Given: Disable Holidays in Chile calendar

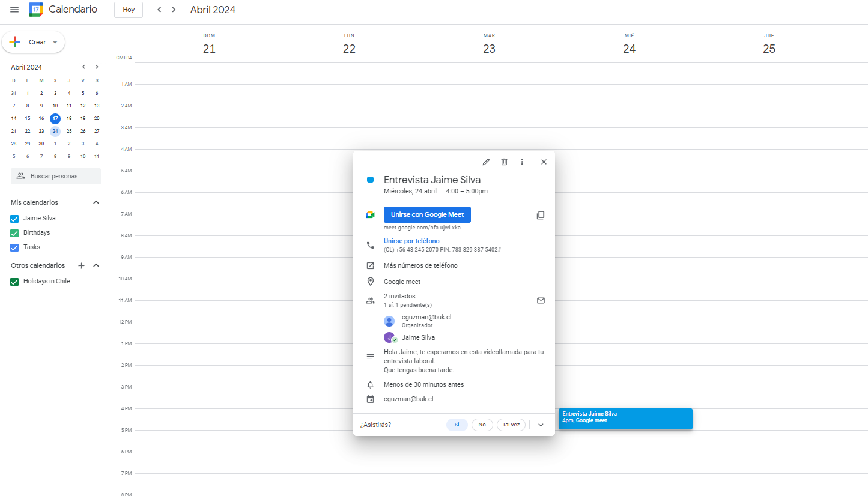Looking at the screenshot, I should point(15,282).
